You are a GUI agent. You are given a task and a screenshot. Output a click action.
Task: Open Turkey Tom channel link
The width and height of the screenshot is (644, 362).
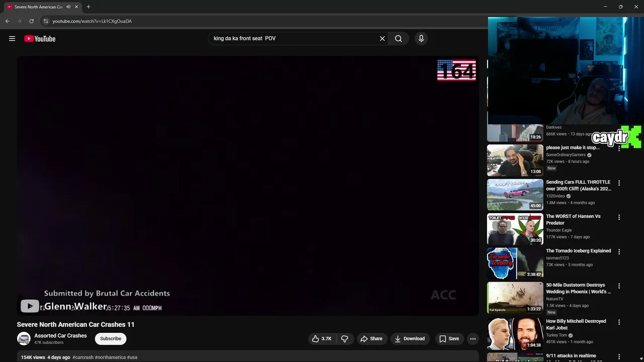click(x=556, y=335)
